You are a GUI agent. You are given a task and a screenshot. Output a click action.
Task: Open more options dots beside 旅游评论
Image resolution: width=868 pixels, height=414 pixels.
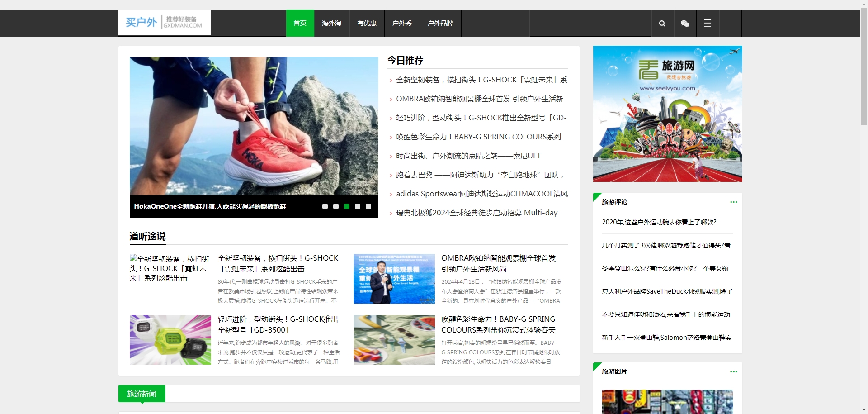[733, 202]
